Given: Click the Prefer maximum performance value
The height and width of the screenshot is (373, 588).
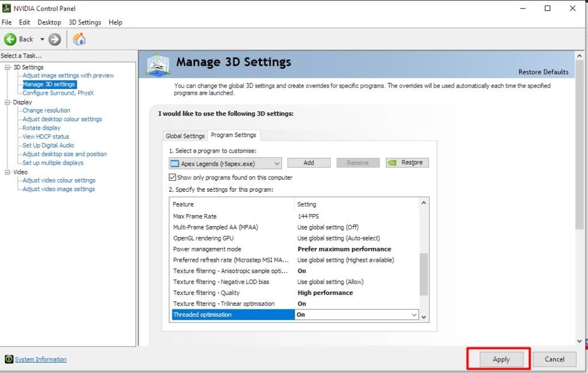Looking at the screenshot, I should [345, 249].
